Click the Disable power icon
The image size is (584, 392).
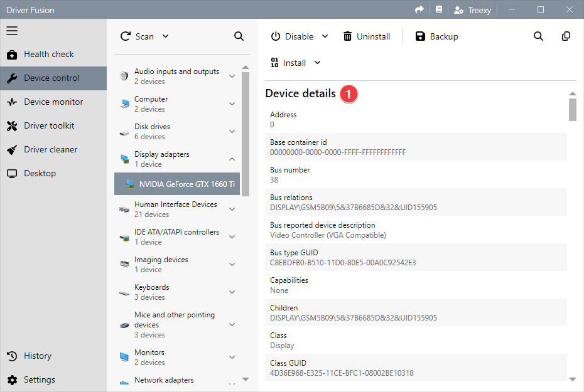276,36
